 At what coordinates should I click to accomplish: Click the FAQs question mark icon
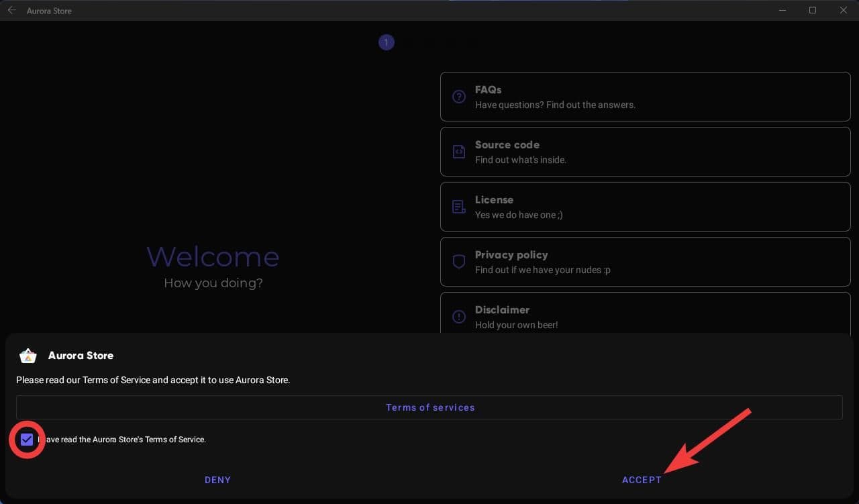[459, 97]
